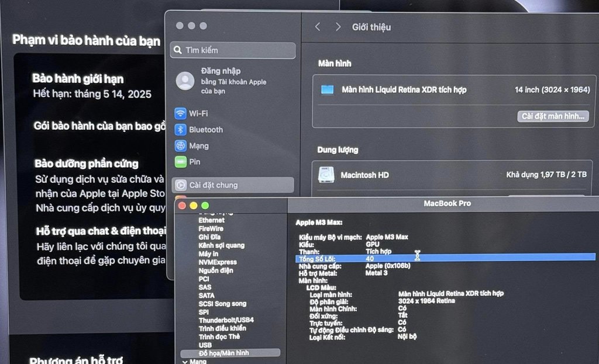Click the highlighted Tổng Số Lõi row
The height and width of the screenshot is (364, 599).
click(x=445, y=259)
